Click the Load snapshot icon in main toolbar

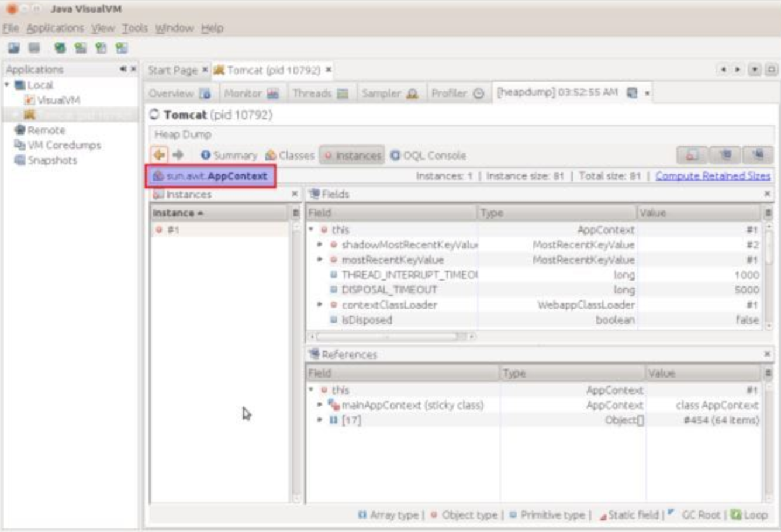pyautogui.click(x=13, y=48)
